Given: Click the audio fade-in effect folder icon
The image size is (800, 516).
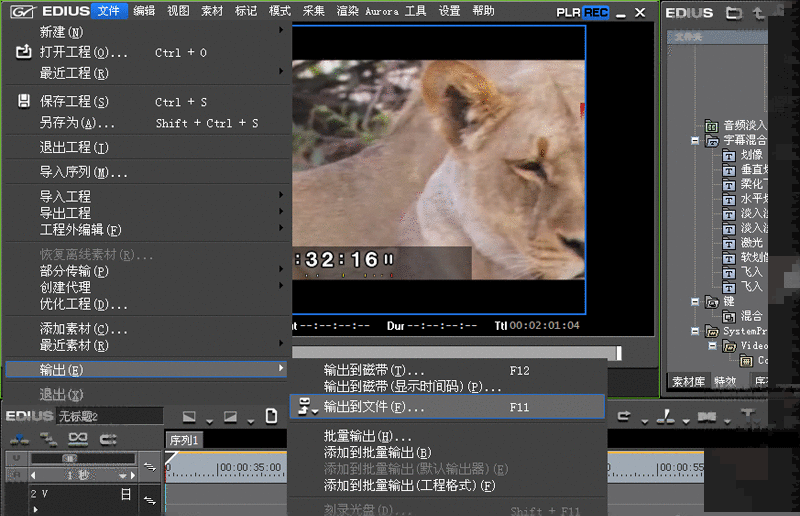Looking at the screenshot, I should point(711,126).
